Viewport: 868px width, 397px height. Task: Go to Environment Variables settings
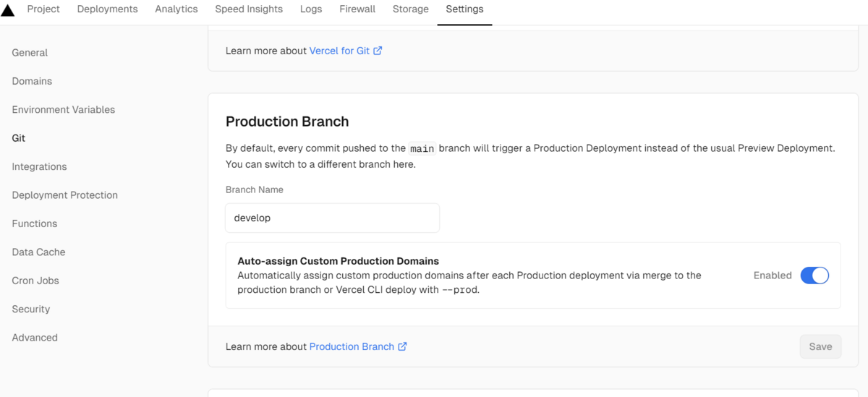click(64, 110)
